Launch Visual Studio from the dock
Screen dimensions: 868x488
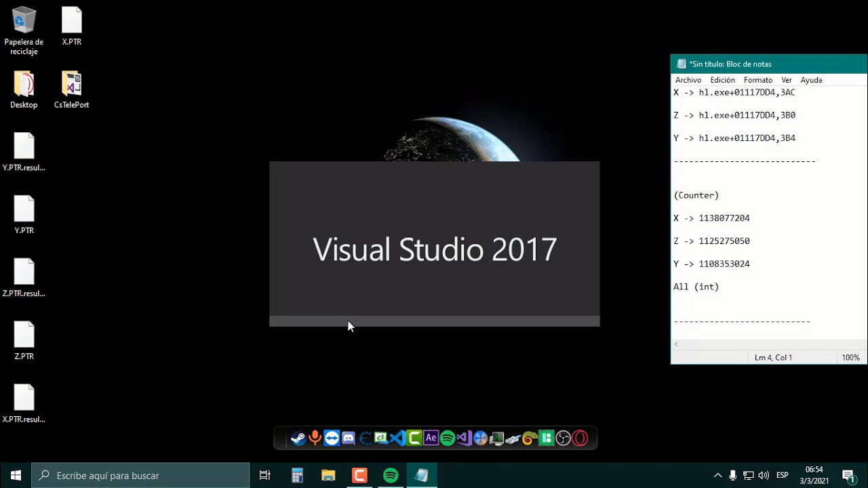[464, 439]
